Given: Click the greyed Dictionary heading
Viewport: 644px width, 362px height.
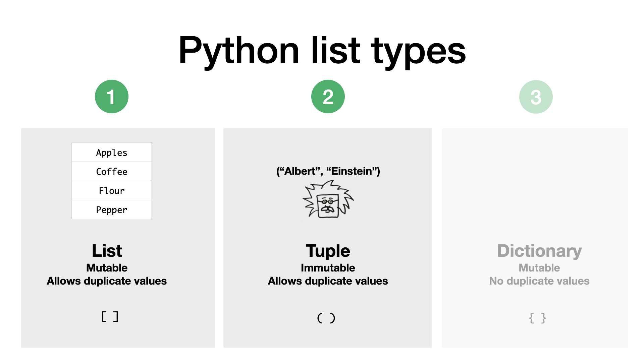Looking at the screenshot, I should [x=539, y=251].
